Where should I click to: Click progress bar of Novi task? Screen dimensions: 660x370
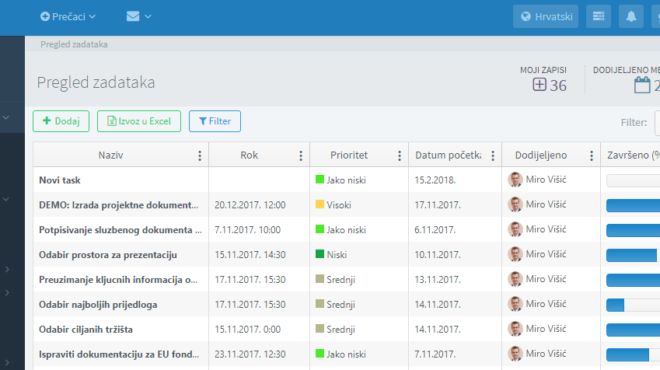[x=633, y=181]
